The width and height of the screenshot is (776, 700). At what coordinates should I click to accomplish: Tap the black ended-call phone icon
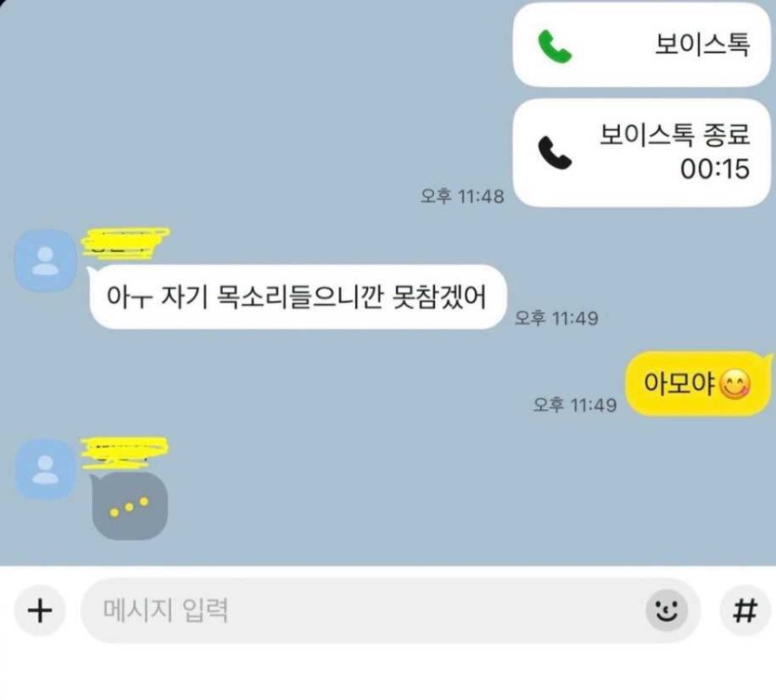555,153
